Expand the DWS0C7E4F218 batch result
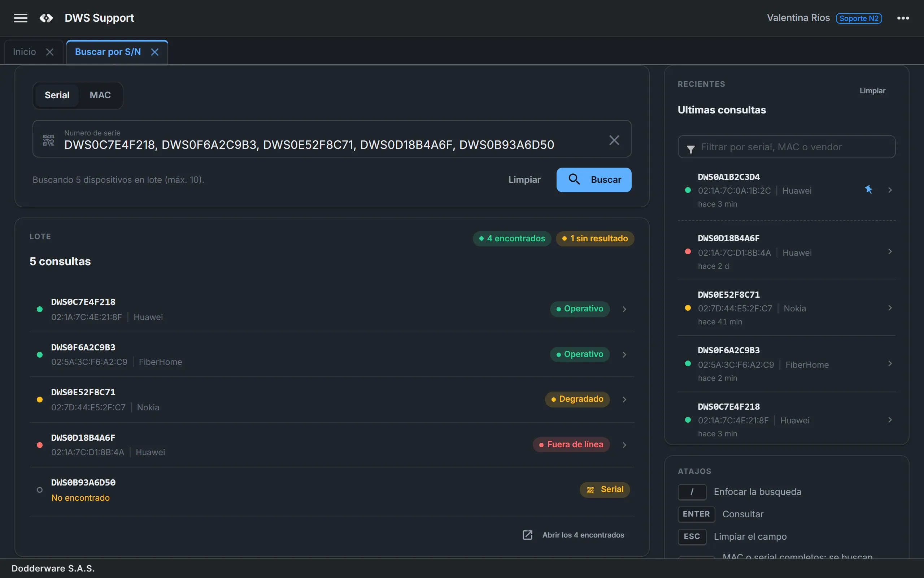The height and width of the screenshot is (578, 924). 624,309
